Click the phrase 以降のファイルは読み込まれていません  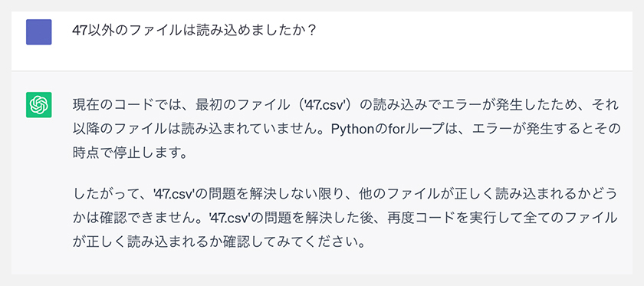[x=194, y=130]
